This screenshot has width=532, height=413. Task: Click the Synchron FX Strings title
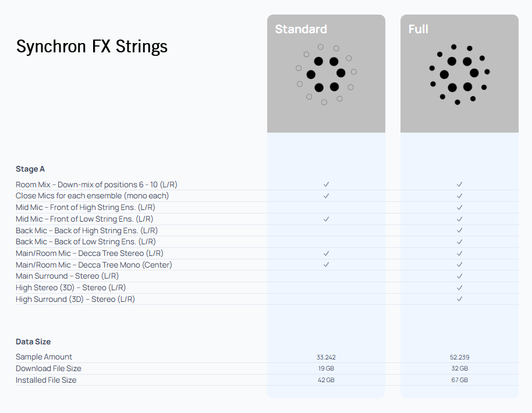click(92, 47)
